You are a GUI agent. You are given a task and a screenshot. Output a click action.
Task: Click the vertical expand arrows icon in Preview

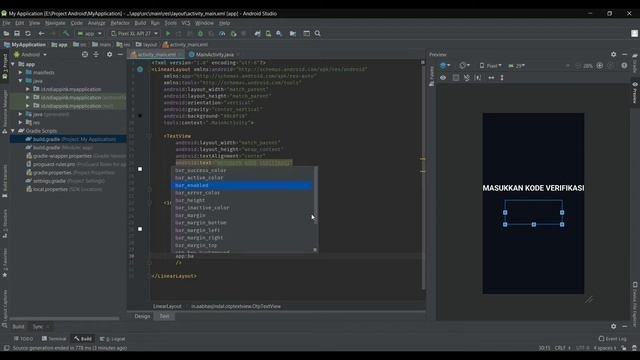[x=502, y=78]
